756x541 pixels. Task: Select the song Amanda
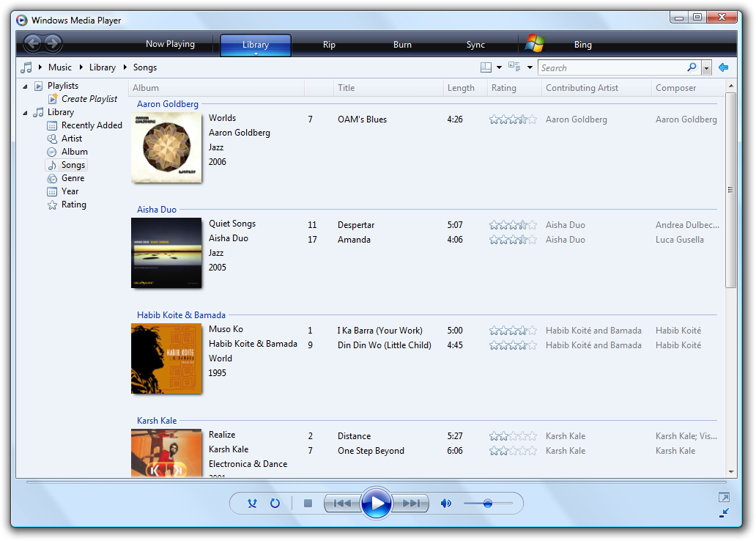[354, 240]
